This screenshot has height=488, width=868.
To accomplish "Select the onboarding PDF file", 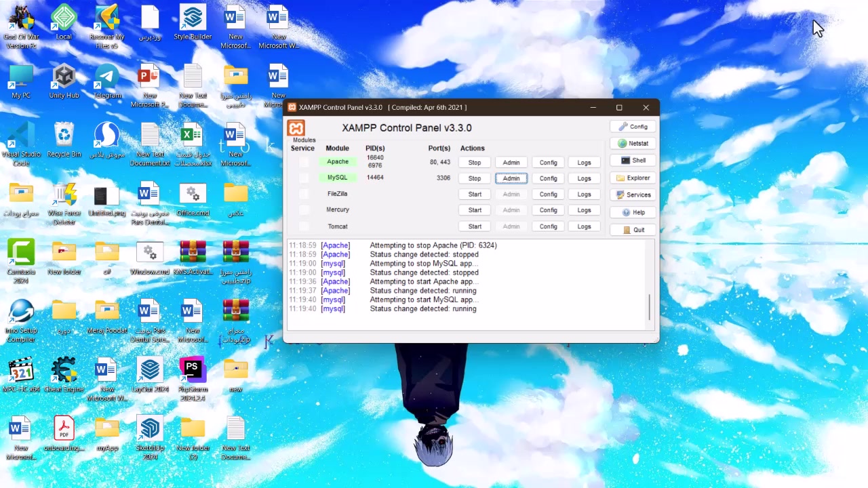I will 64,434.
